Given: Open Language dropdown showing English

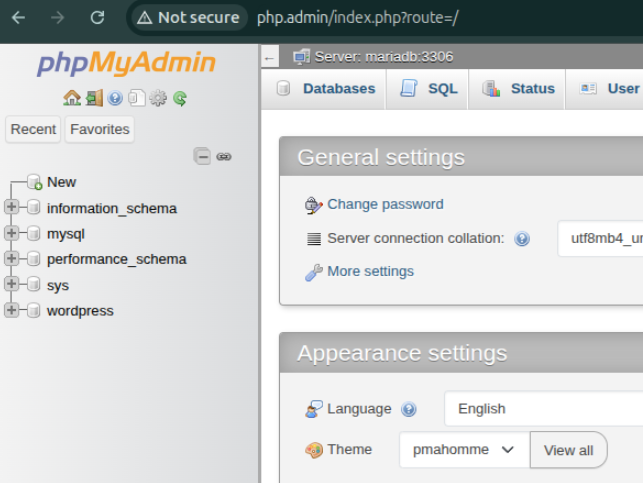Looking at the screenshot, I should (544, 409).
